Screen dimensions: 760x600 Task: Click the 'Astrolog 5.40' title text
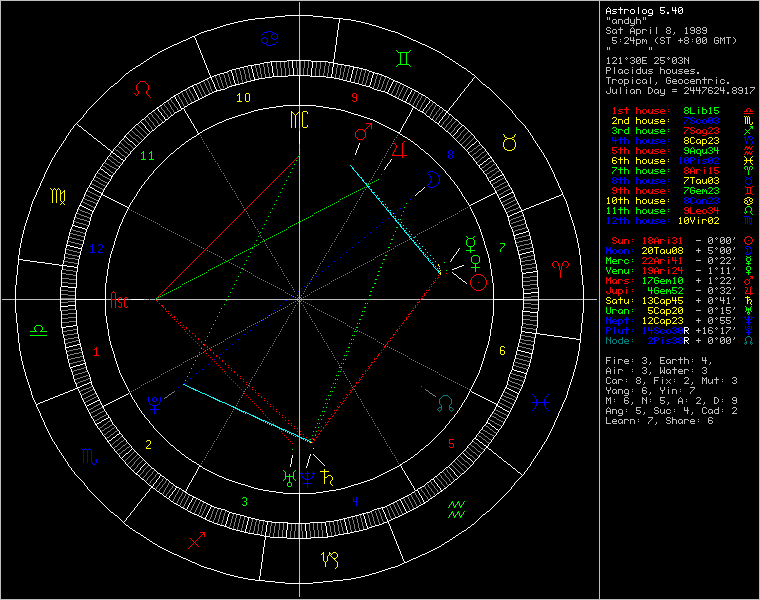click(x=645, y=10)
